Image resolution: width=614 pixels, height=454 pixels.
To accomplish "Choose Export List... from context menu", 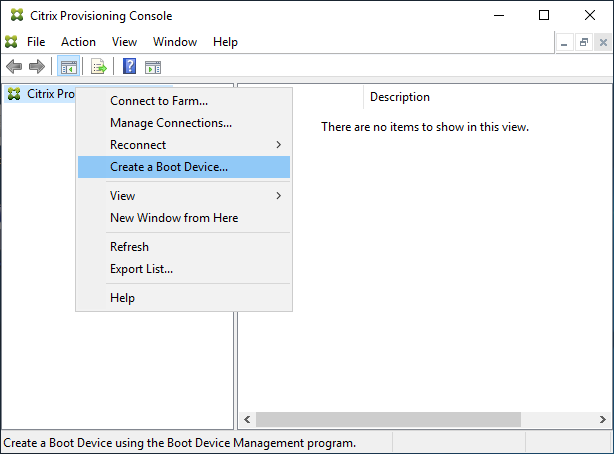I will click(x=184, y=269).
